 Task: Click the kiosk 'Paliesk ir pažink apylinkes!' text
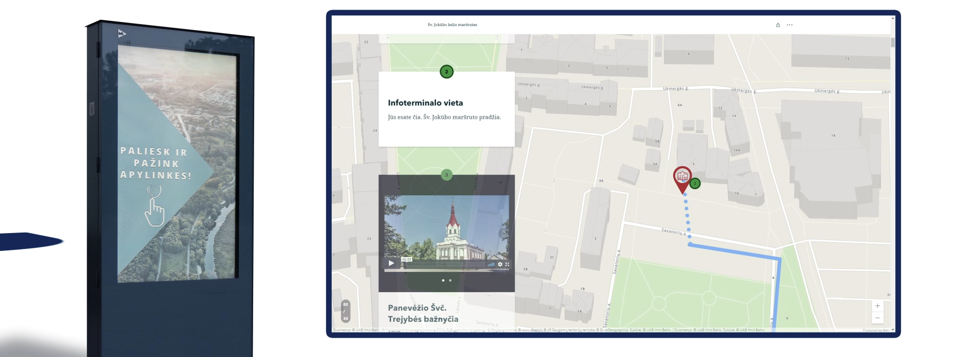click(x=156, y=163)
